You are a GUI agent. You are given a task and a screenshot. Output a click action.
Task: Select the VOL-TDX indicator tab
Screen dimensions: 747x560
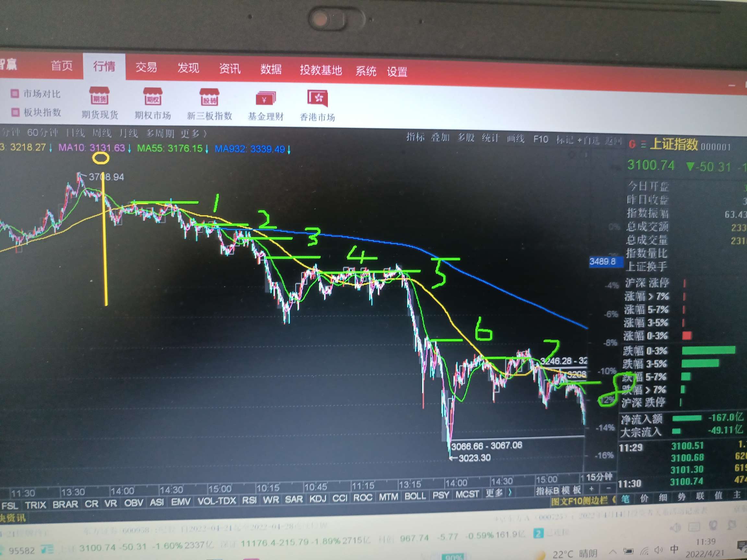tap(217, 501)
